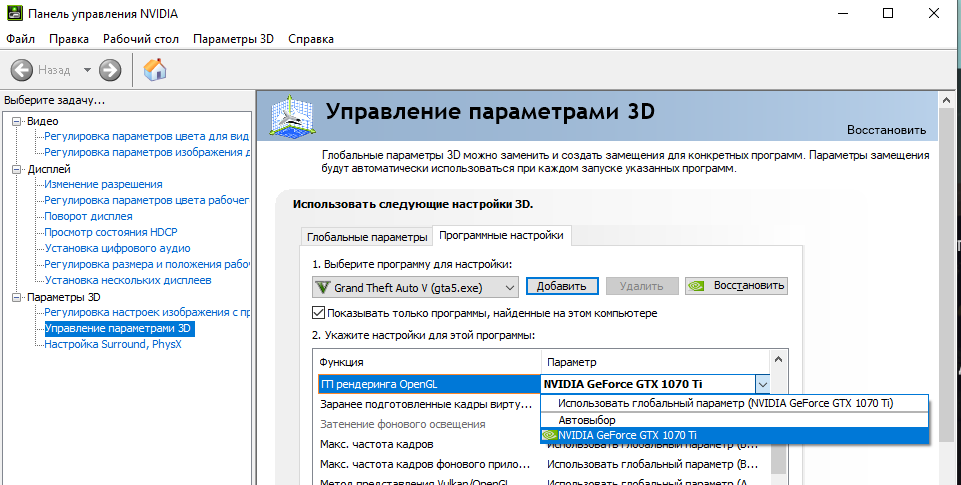This screenshot has height=485, width=961.
Task: Click the NVIDIA Control Panel title bar icon
Action: 14,13
